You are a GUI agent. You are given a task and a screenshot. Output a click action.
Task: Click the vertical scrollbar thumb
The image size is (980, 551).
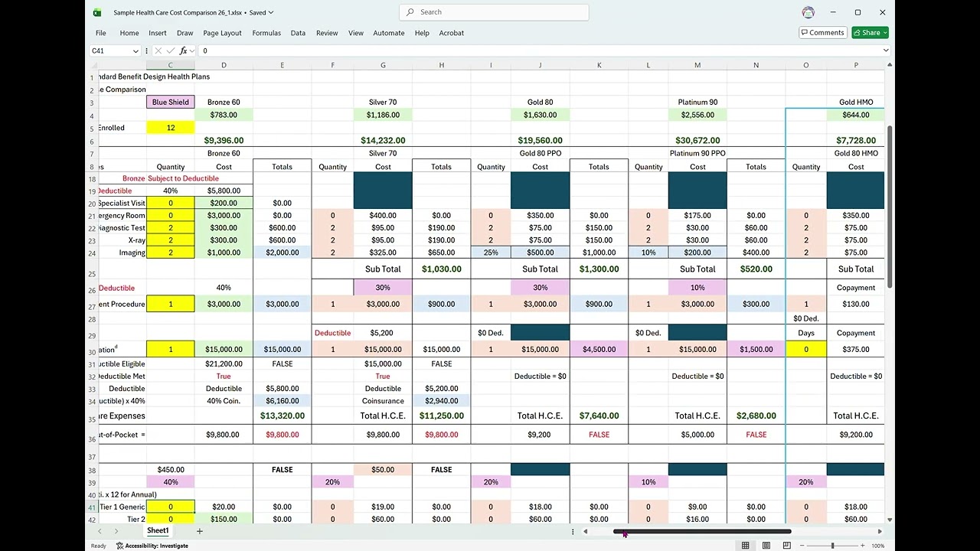[890, 207]
